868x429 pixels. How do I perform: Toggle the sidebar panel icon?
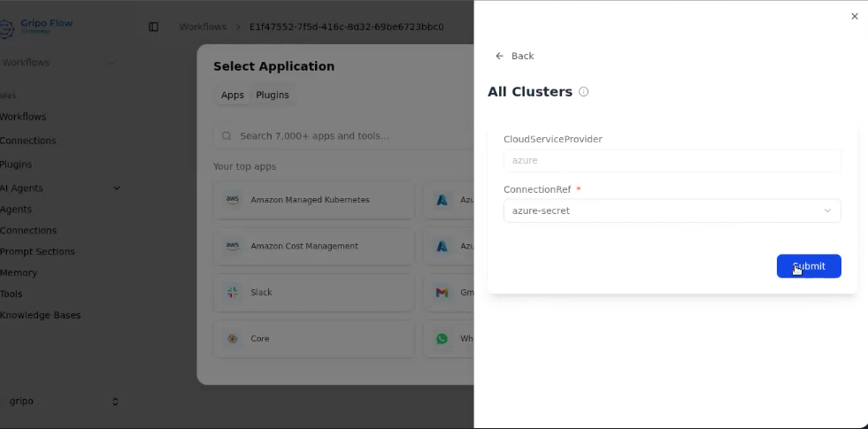pyautogui.click(x=153, y=27)
